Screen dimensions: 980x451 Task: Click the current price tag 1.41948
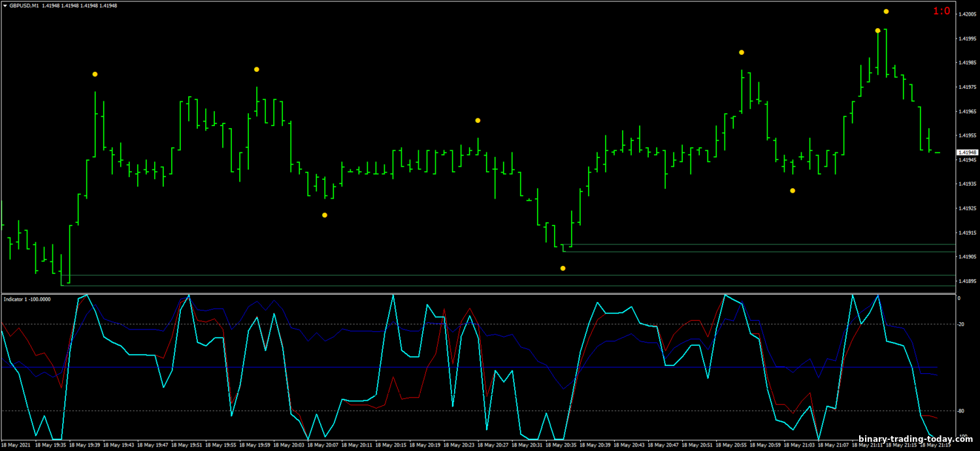pyautogui.click(x=966, y=152)
